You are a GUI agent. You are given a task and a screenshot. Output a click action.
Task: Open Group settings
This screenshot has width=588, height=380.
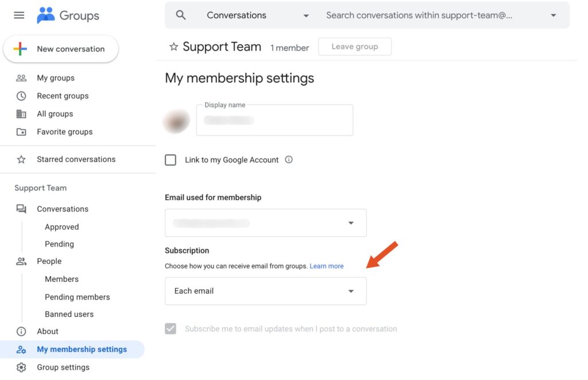pyautogui.click(x=63, y=367)
